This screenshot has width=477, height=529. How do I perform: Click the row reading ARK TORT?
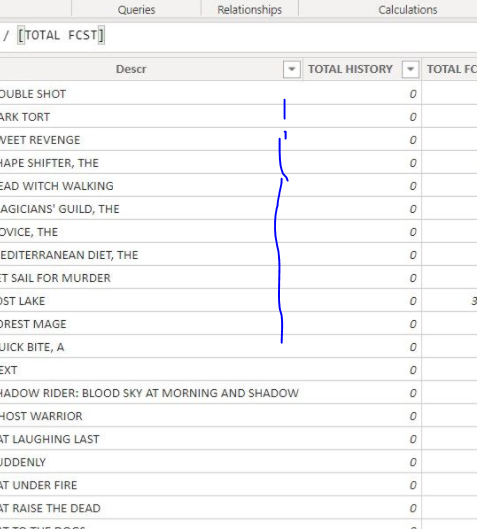(x=151, y=117)
